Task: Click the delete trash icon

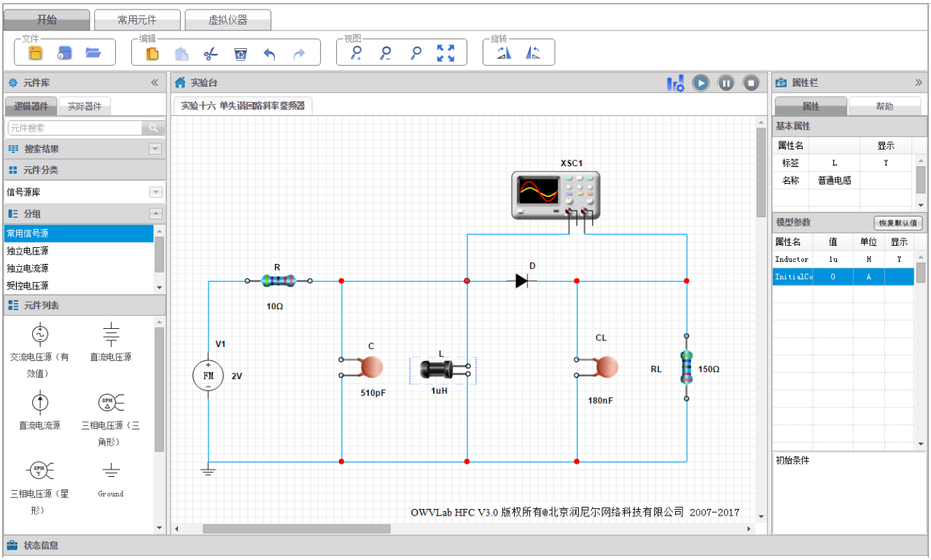Action: click(241, 54)
